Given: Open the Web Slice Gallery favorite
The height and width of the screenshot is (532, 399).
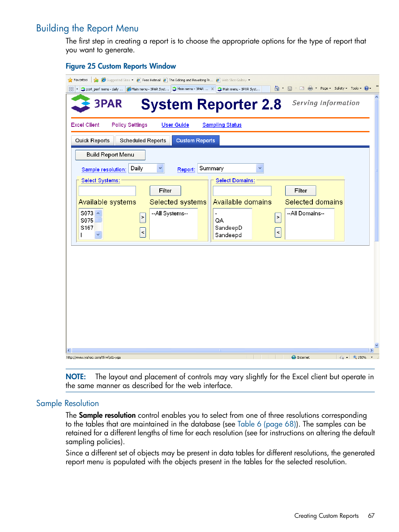Looking at the screenshot, I should click(x=233, y=80).
